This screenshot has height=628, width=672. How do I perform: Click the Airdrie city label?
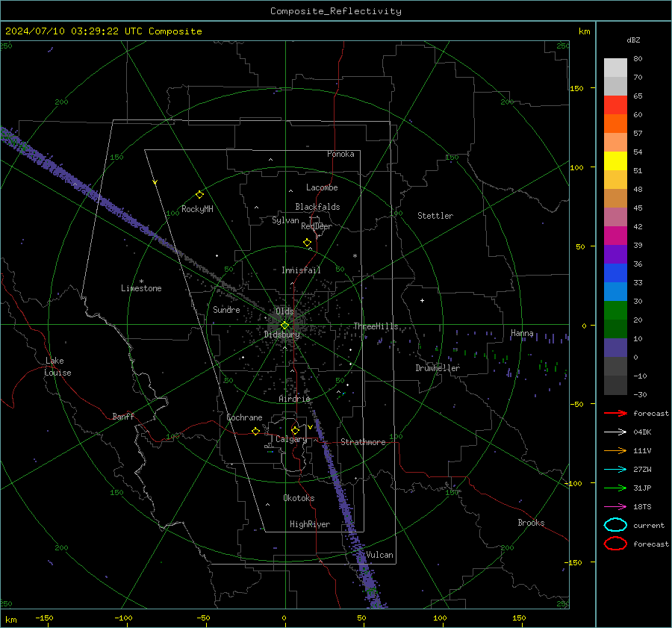(x=294, y=399)
